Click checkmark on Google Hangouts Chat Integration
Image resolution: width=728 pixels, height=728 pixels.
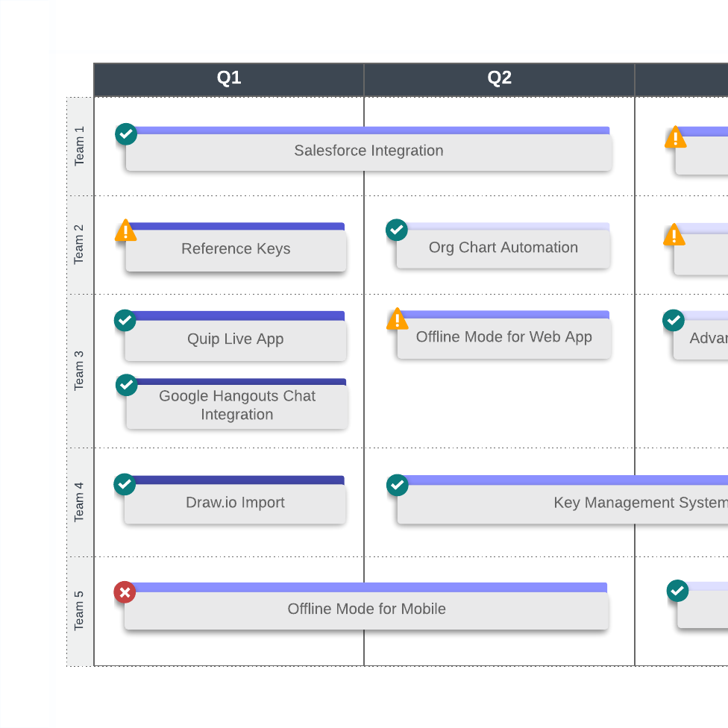click(127, 385)
